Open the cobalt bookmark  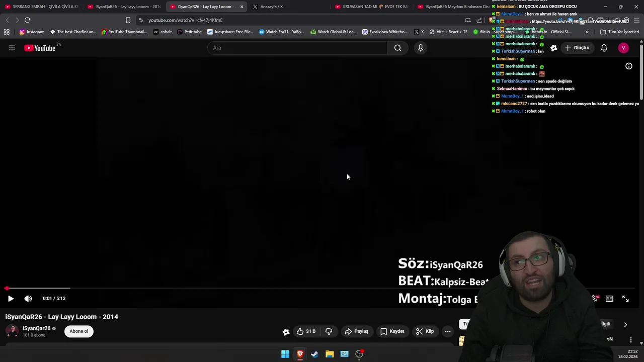tap(163, 32)
